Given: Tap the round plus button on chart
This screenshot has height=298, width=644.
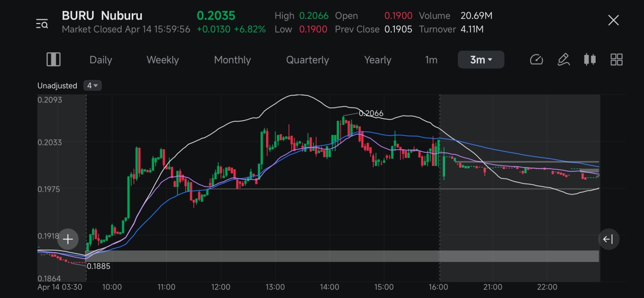Looking at the screenshot, I should (x=68, y=239).
